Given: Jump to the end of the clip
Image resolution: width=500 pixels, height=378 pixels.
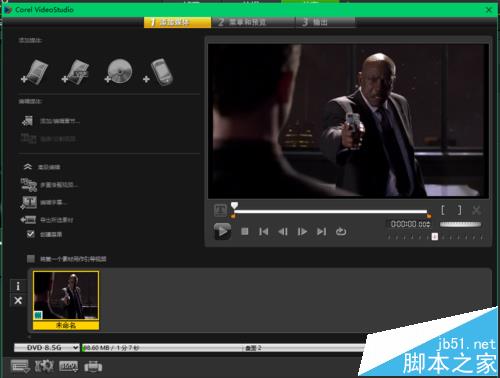Looking at the screenshot, I should (321, 231).
